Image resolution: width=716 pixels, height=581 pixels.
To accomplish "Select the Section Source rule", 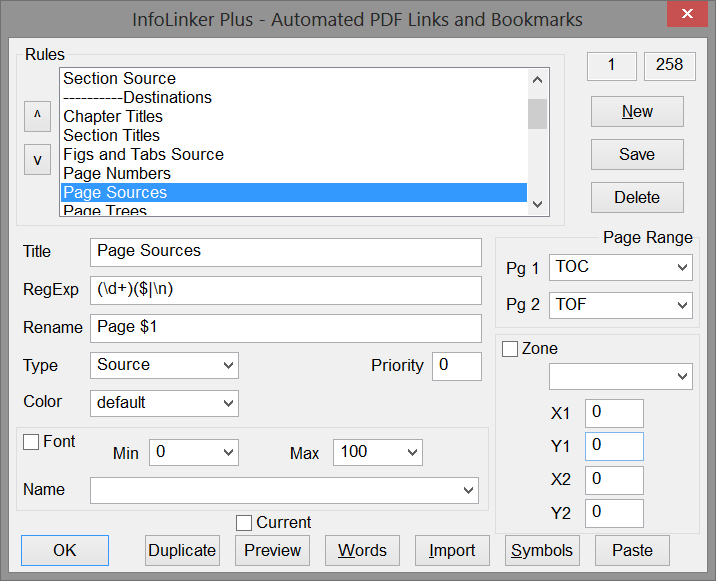I will pyautogui.click(x=294, y=79).
